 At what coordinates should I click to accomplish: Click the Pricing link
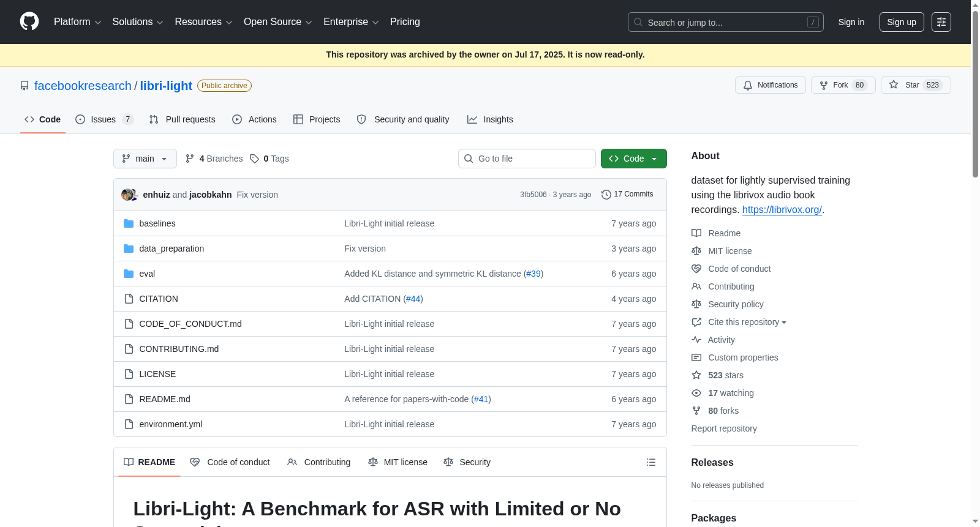(405, 22)
